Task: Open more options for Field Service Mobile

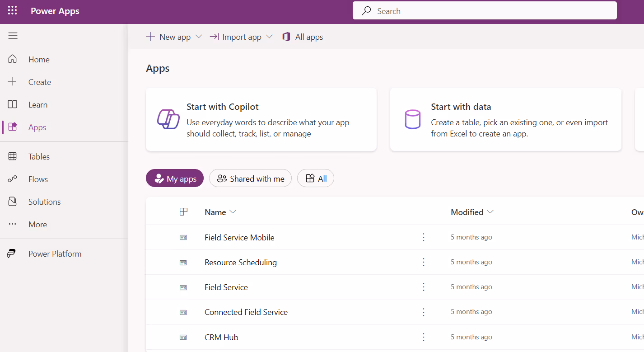Action: pos(424,237)
